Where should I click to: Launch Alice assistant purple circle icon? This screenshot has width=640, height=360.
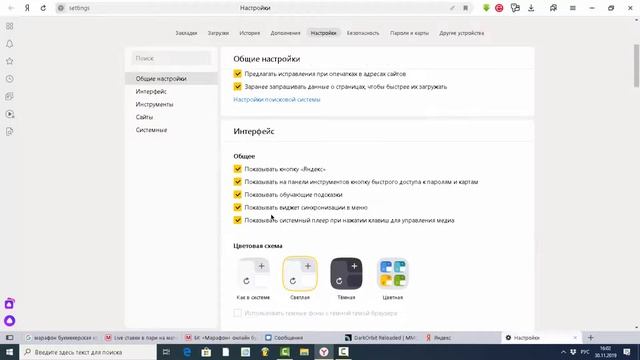[9, 321]
